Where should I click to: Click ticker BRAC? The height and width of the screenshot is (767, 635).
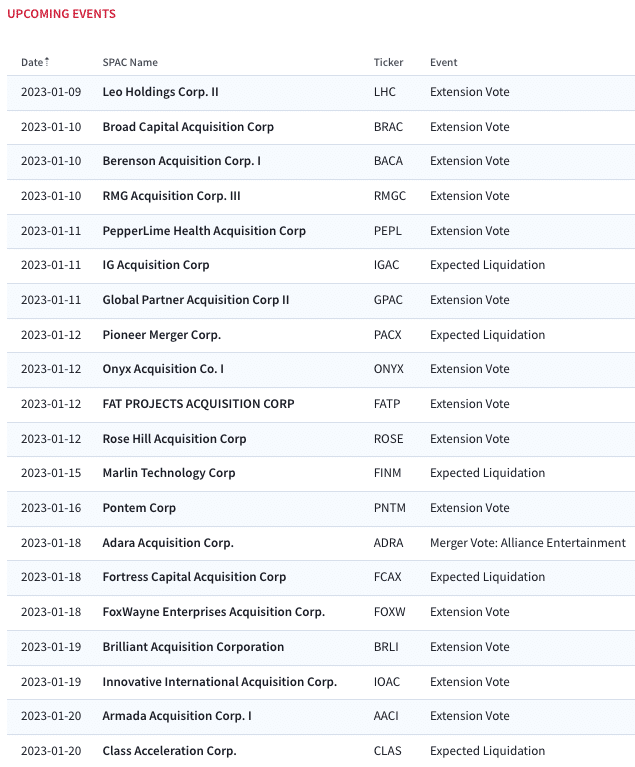(388, 127)
